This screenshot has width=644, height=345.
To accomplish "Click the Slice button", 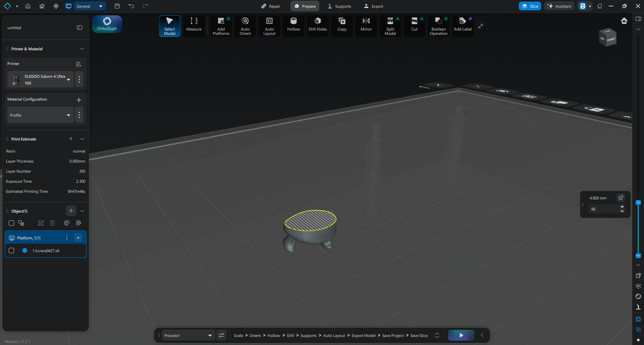I will (x=530, y=6).
